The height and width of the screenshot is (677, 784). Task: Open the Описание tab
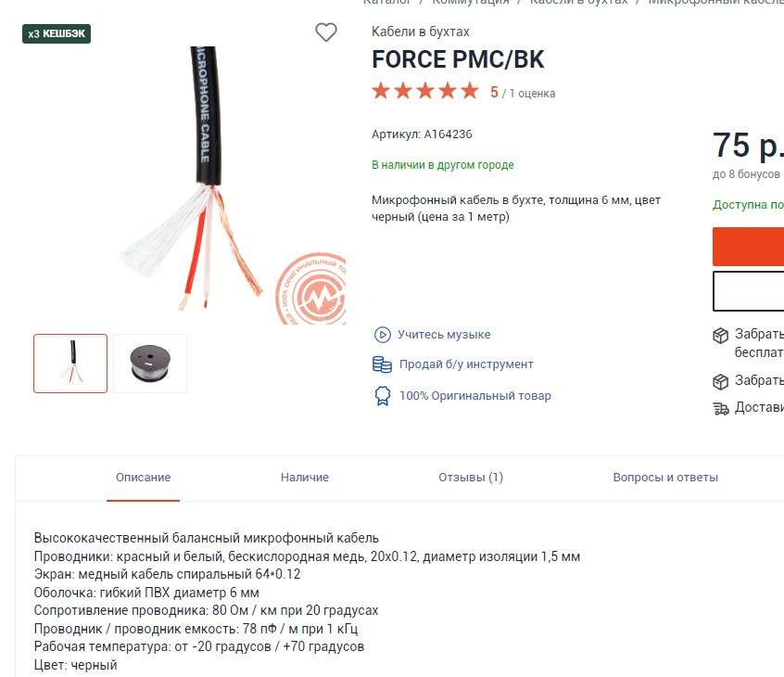tap(143, 478)
